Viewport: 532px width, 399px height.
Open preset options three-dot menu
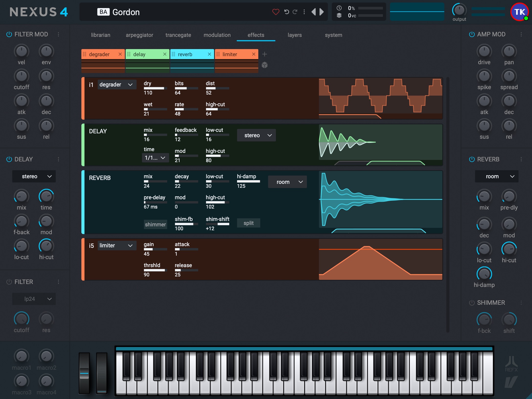pos(304,12)
